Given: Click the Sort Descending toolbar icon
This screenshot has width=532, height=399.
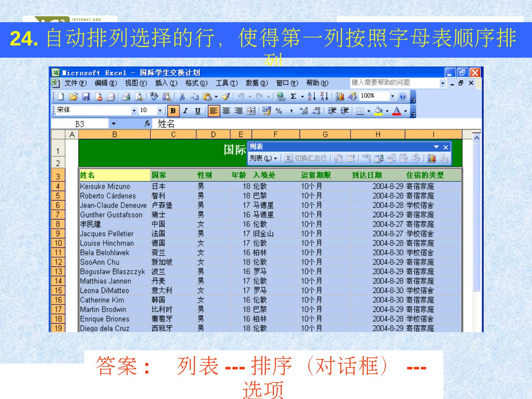Looking at the screenshot, I should 324,97.
